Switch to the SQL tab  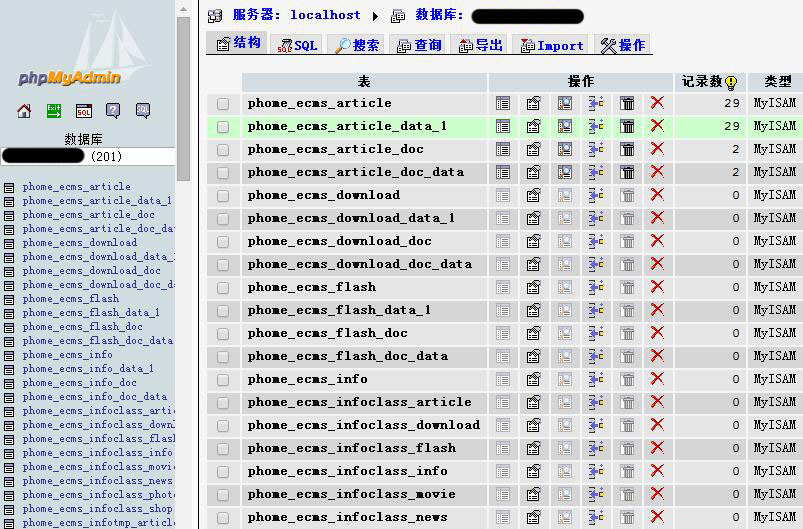pyautogui.click(x=298, y=45)
